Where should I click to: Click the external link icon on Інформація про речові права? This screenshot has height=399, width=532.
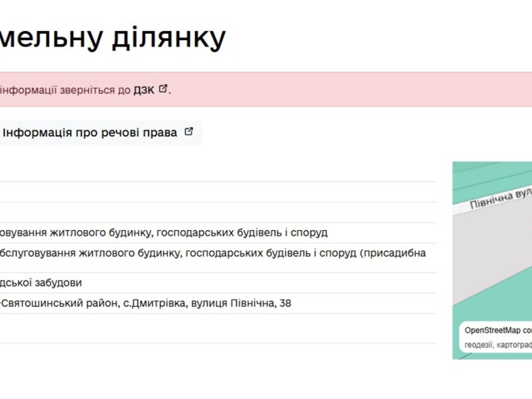point(188,132)
